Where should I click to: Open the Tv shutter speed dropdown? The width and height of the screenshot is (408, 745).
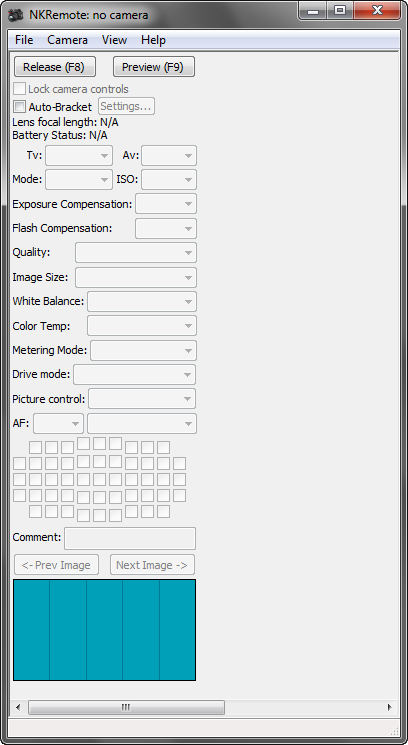click(x=79, y=155)
